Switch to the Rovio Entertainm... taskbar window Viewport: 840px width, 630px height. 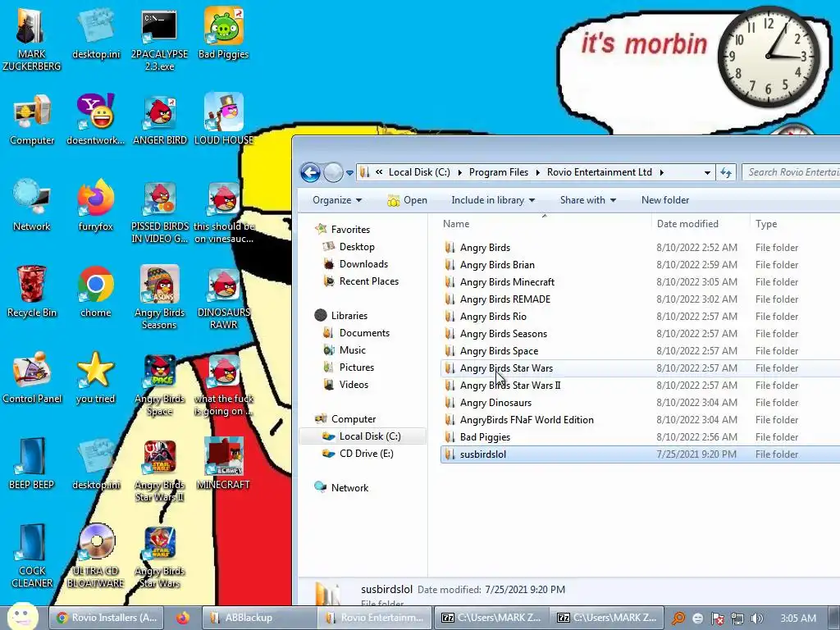(374, 618)
